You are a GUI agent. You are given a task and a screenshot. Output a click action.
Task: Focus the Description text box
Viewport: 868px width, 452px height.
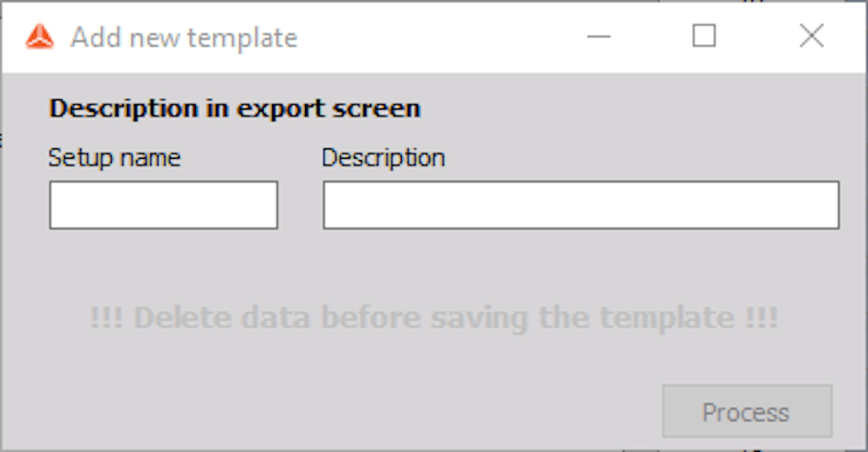pyautogui.click(x=581, y=205)
